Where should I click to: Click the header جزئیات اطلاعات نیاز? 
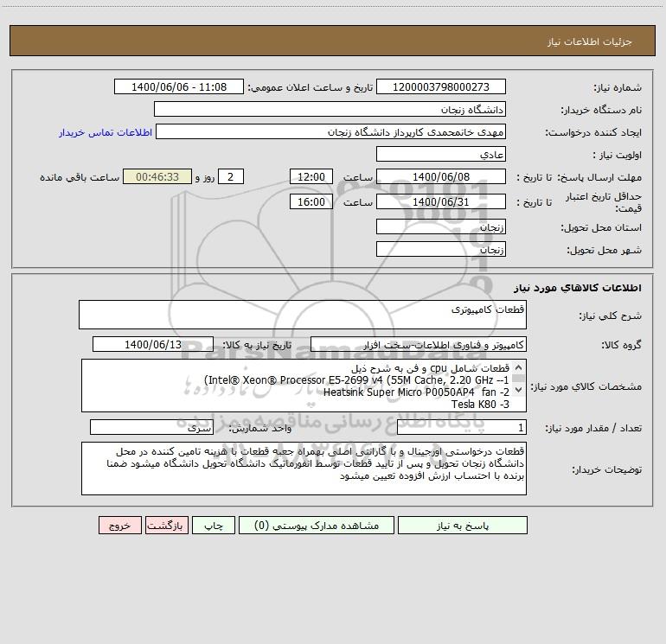[590, 41]
